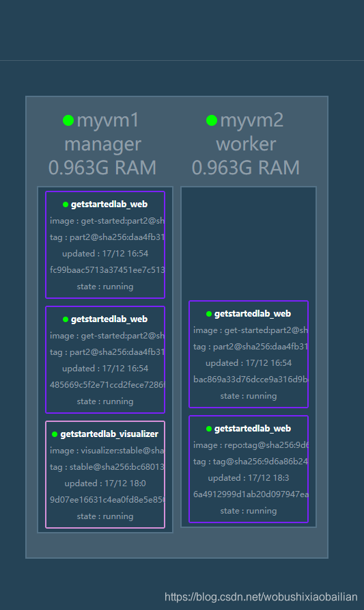Open the web task with ID fc99baac5713a37451ee7c513
Image resolution: width=364 pixels, height=610 pixels.
click(x=105, y=245)
